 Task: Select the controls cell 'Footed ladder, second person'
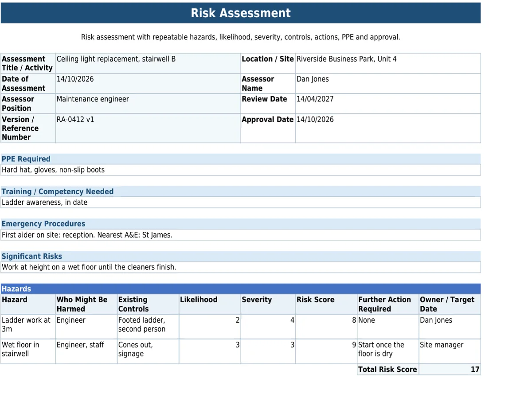coord(148,327)
